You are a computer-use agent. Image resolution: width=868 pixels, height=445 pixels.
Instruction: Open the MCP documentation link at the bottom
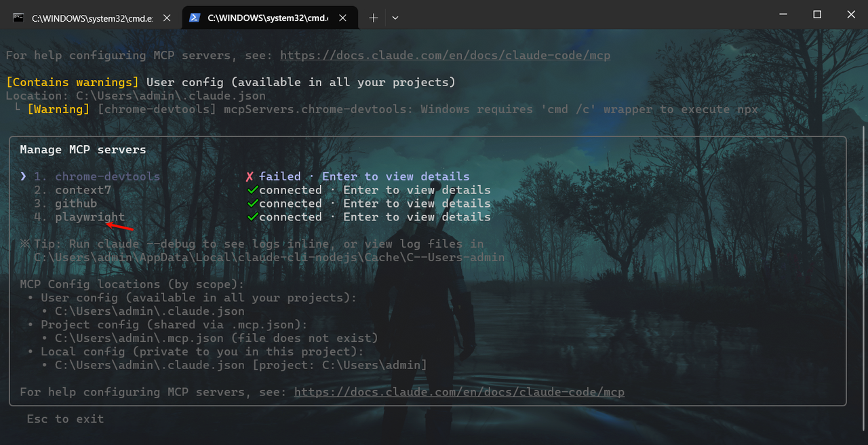click(460, 392)
